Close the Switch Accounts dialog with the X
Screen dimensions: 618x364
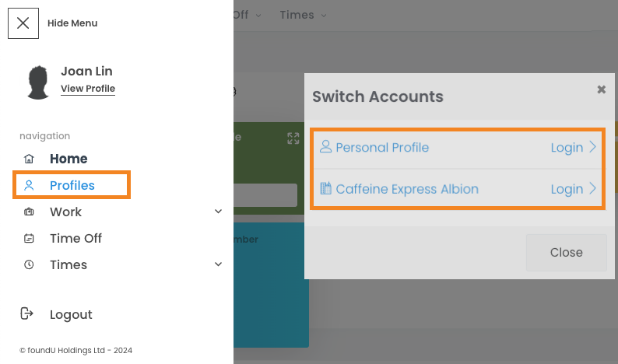click(601, 89)
